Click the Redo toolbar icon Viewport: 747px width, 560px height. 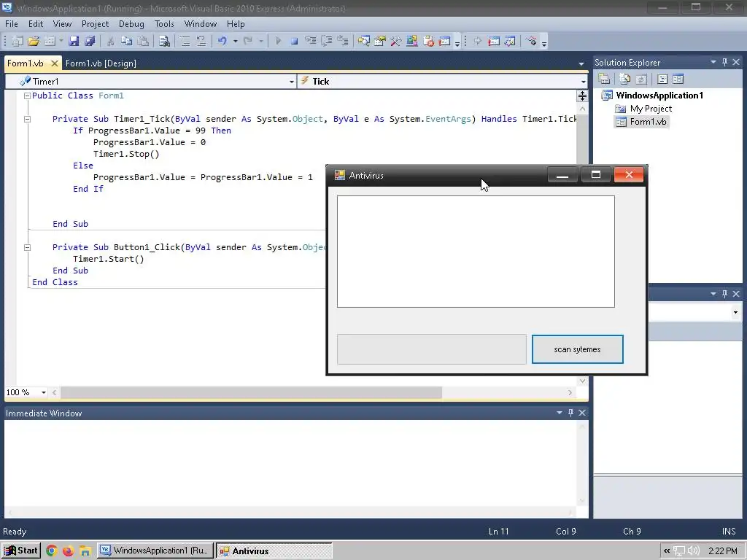[248, 42]
